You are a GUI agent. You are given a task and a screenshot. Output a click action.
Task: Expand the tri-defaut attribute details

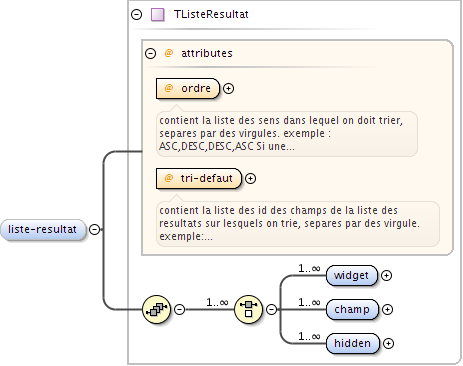[x=250, y=179]
